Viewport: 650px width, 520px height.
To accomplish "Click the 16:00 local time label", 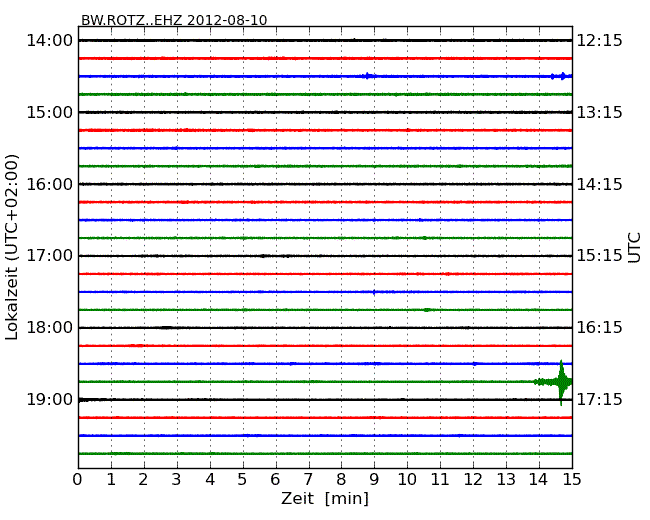I will (50, 184).
